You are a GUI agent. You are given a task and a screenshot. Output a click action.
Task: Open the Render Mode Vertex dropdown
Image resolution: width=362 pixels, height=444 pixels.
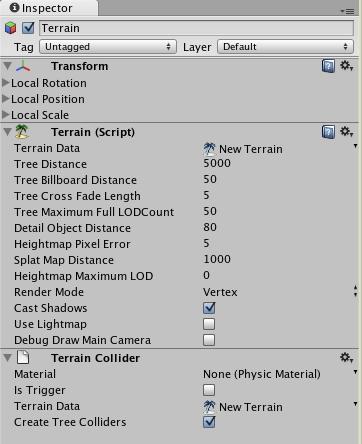pos(280,292)
